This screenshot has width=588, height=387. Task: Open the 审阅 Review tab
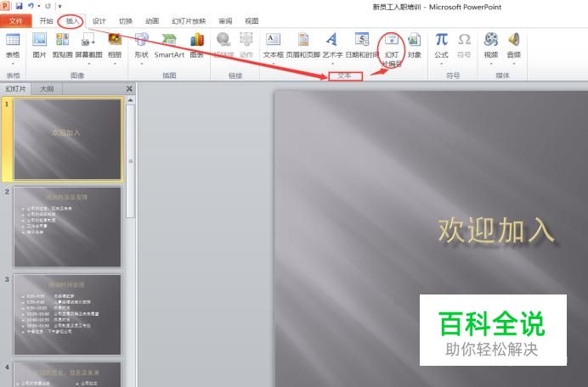coord(225,21)
